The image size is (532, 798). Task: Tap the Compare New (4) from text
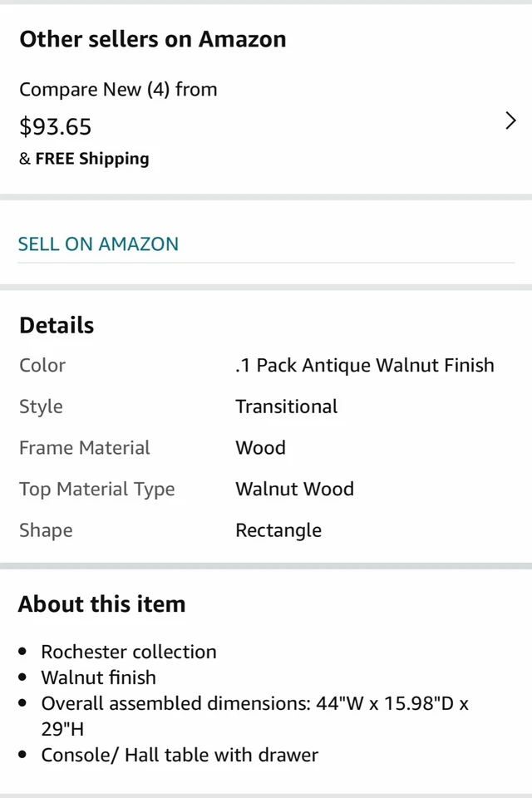(118, 89)
